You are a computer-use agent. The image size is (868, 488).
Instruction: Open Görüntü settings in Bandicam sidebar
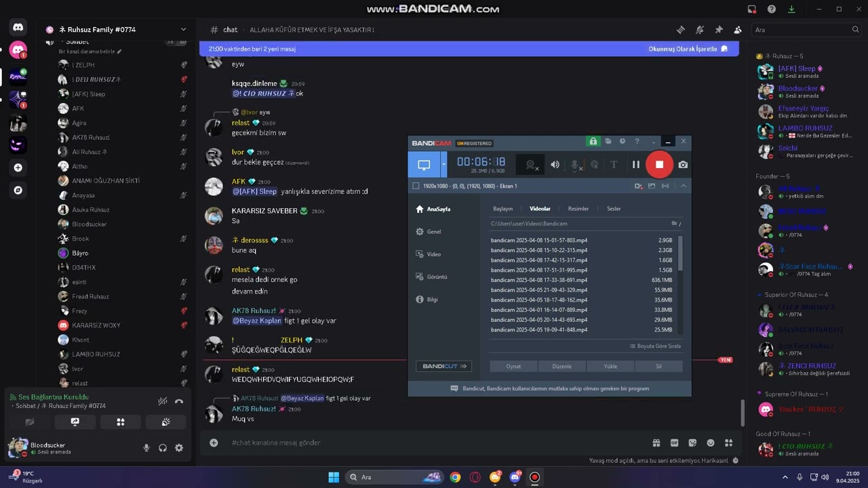431,277
